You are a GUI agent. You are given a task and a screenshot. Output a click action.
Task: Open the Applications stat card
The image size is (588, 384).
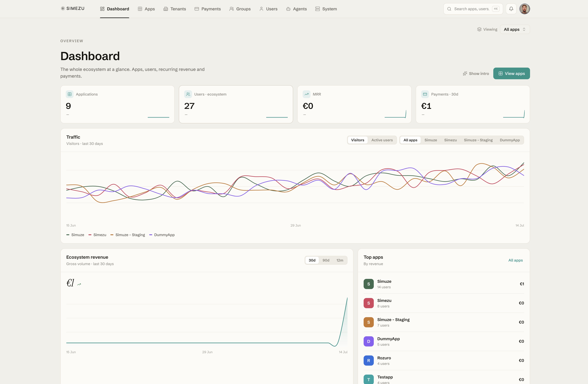tap(117, 104)
